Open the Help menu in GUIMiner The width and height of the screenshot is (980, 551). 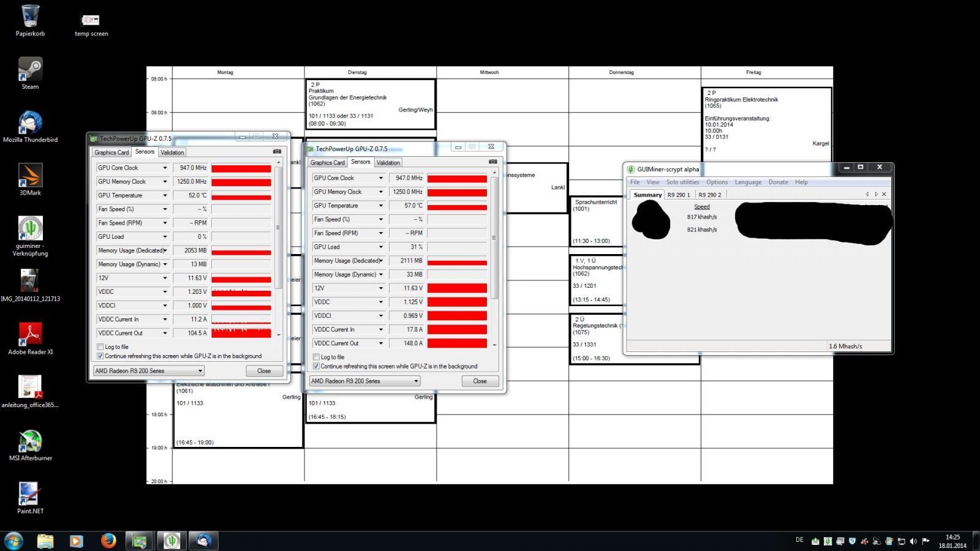coord(801,182)
